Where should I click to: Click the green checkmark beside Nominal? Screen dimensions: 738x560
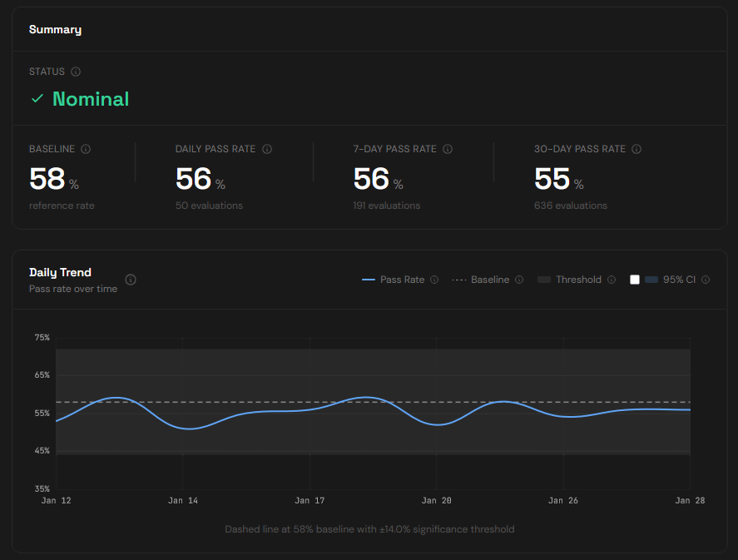(37, 99)
